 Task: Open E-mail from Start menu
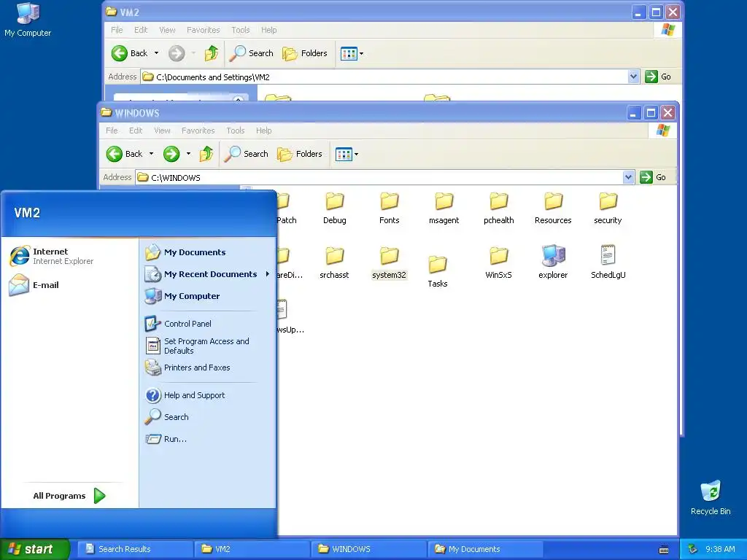tap(34, 285)
